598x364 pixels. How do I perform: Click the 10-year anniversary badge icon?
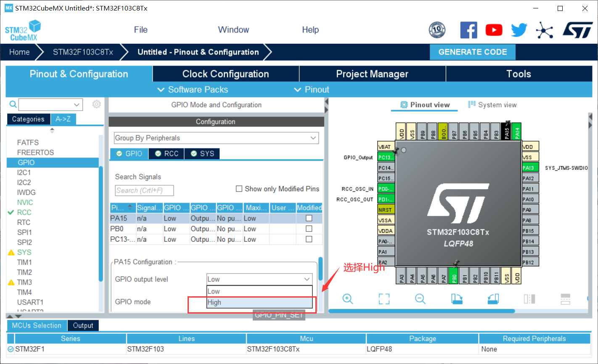(437, 30)
